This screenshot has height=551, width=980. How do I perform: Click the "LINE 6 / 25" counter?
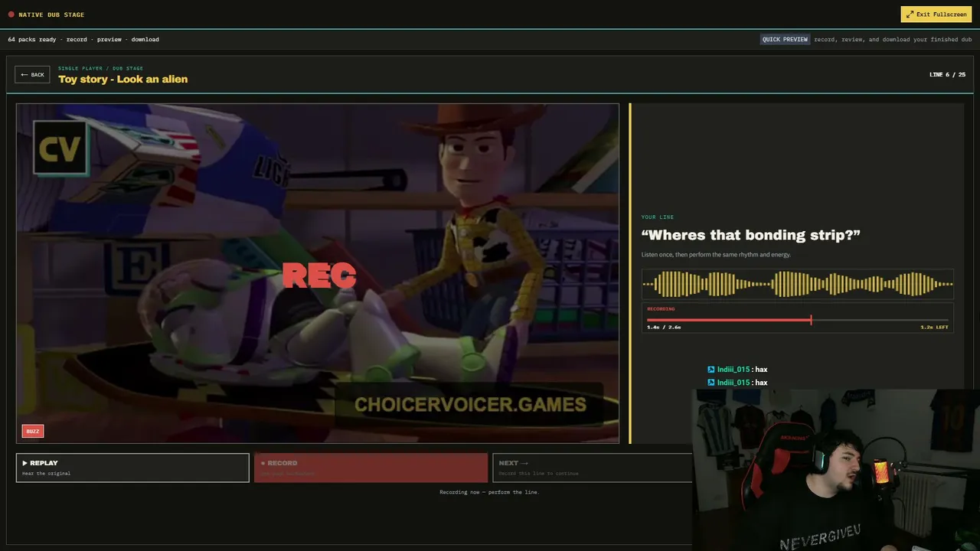tap(947, 74)
